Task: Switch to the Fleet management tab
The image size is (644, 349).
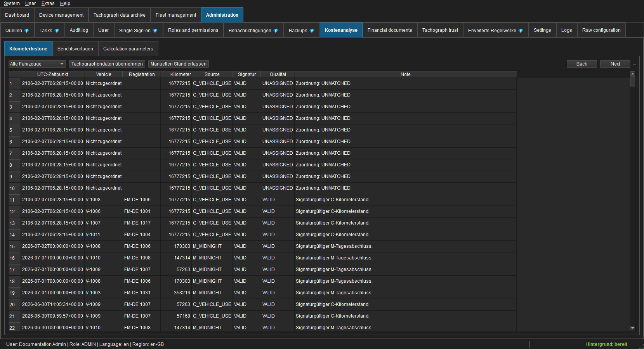Action: pyautogui.click(x=176, y=15)
